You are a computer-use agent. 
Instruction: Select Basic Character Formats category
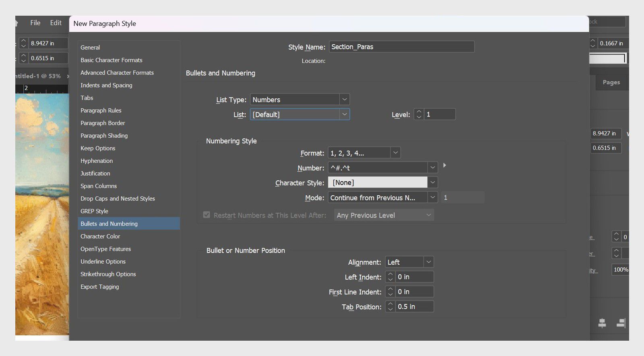point(128,60)
